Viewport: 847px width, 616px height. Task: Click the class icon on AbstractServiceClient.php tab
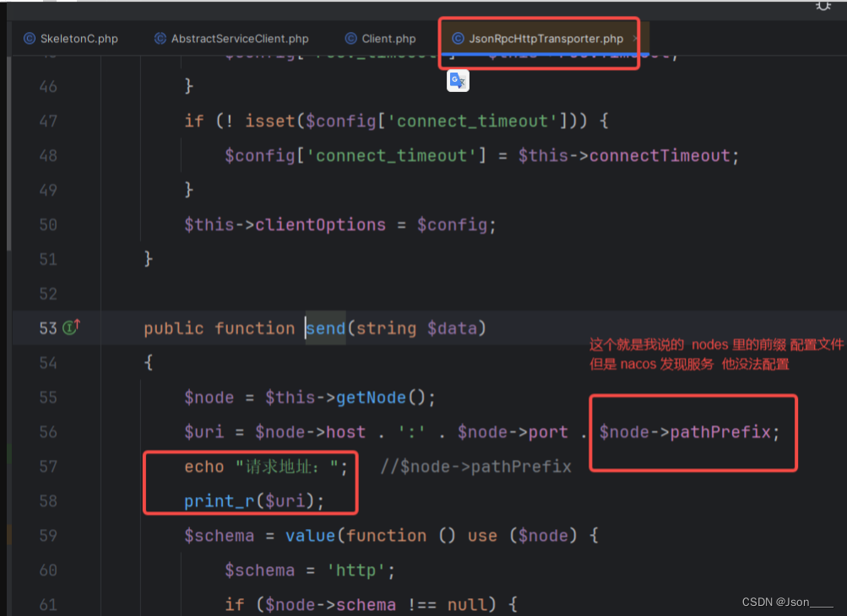[158, 38]
